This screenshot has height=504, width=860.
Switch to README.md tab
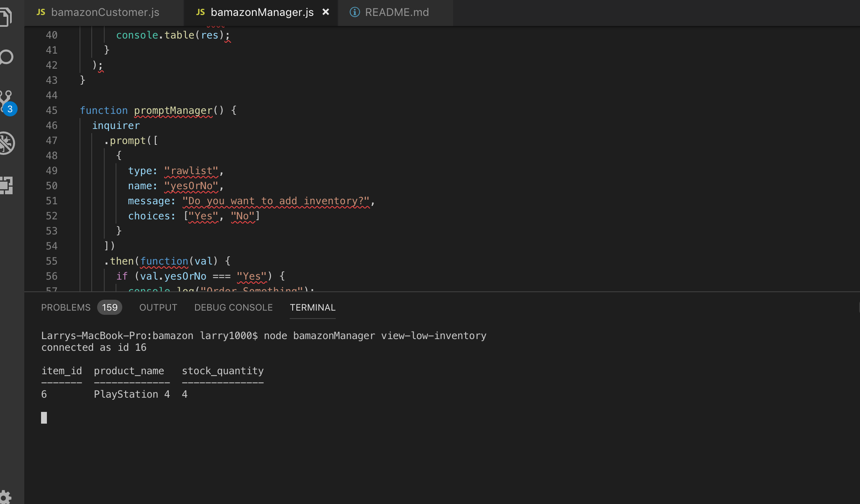397,12
